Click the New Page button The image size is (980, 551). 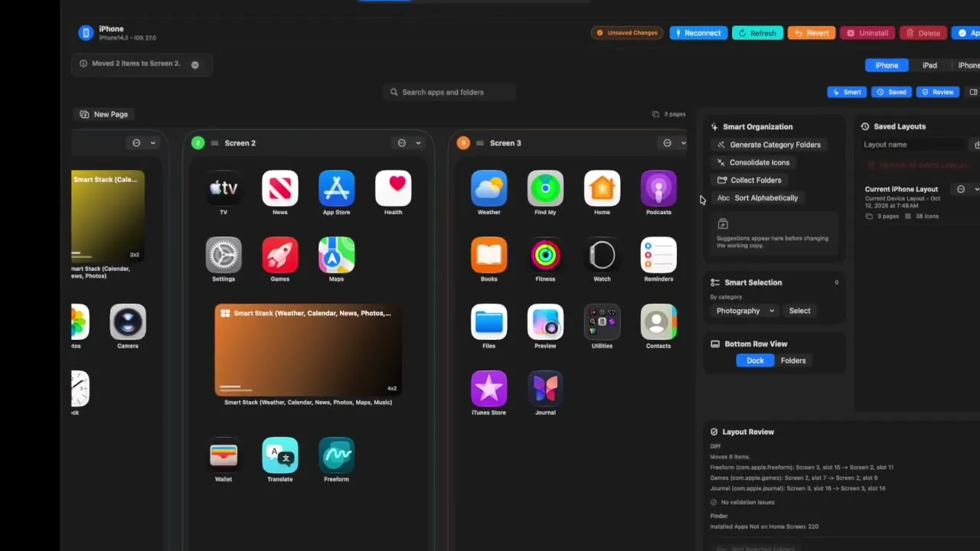pyautogui.click(x=104, y=114)
